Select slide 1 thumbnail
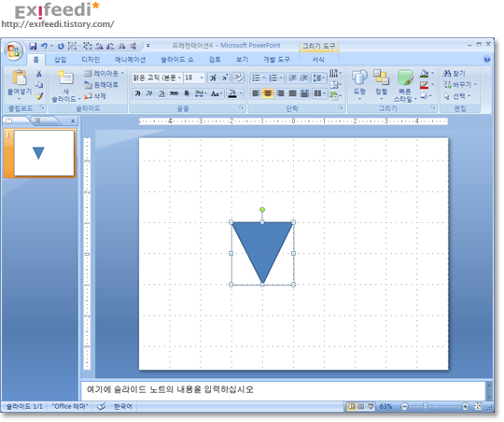This screenshot has width=504, height=422. (44, 153)
